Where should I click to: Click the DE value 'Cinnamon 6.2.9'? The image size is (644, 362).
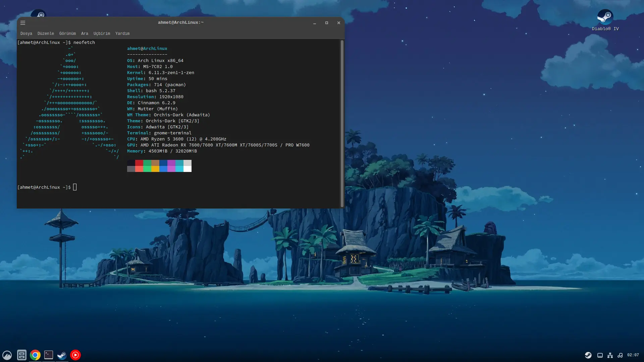click(x=156, y=103)
